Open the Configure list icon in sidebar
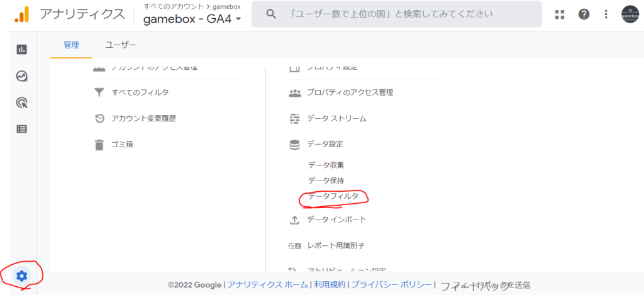 (x=22, y=129)
